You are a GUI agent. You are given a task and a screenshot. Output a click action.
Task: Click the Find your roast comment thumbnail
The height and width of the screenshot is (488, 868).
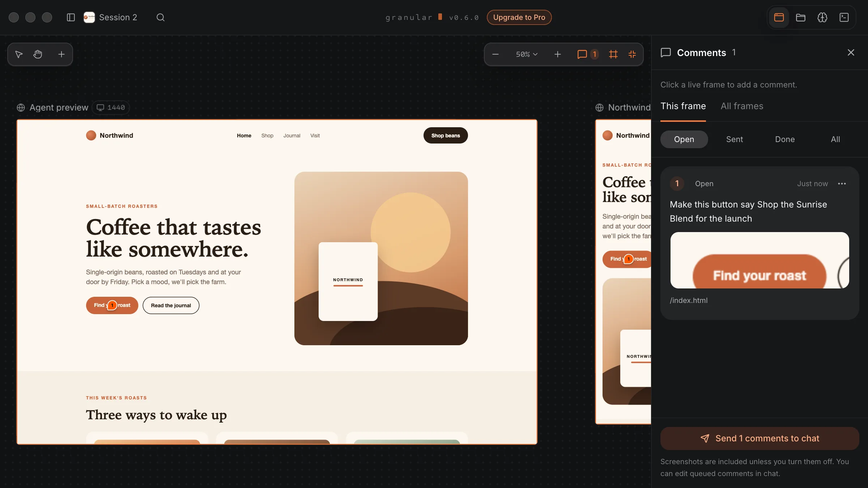pyautogui.click(x=760, y=260)
